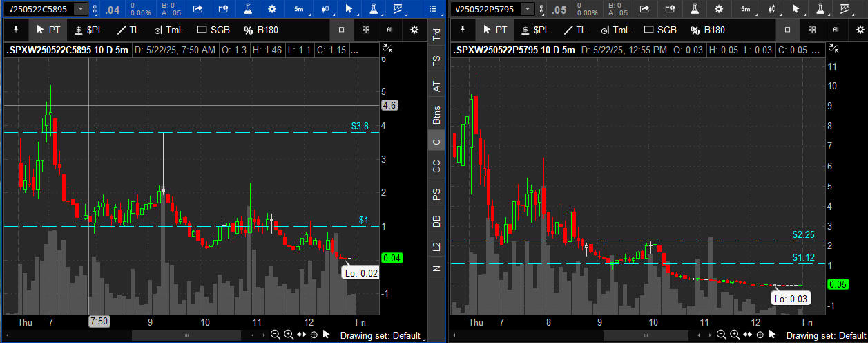Viewport: 868px width, 343px height.
Task: Open symbol dropdown for 250522C5895
Action: point(81,9)
